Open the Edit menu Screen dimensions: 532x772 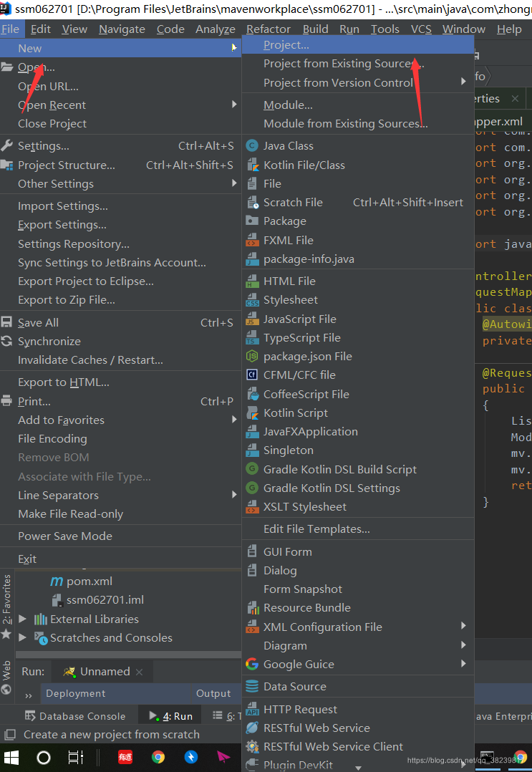(40, 29)
